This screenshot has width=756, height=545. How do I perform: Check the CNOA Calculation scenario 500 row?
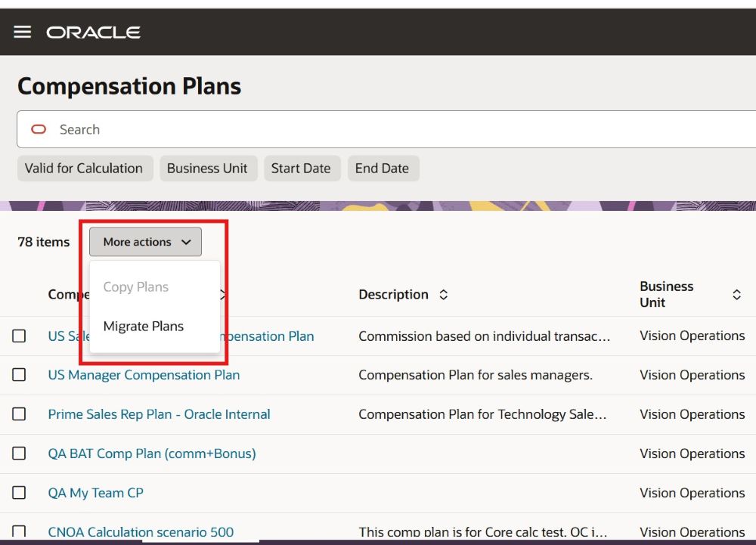[19, 531]
